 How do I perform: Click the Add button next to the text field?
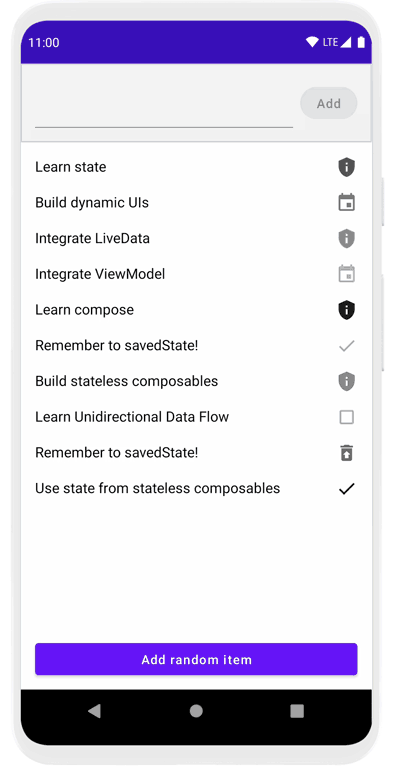coord(329,103)
